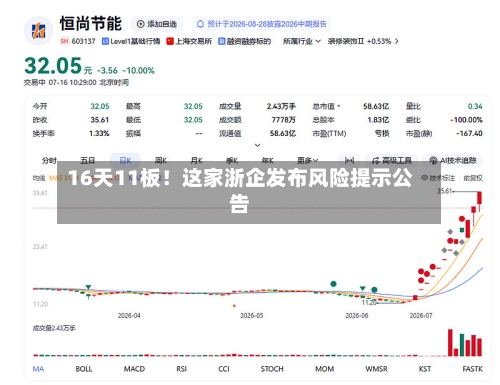Click the 上海交易所 flag icon

170,41
